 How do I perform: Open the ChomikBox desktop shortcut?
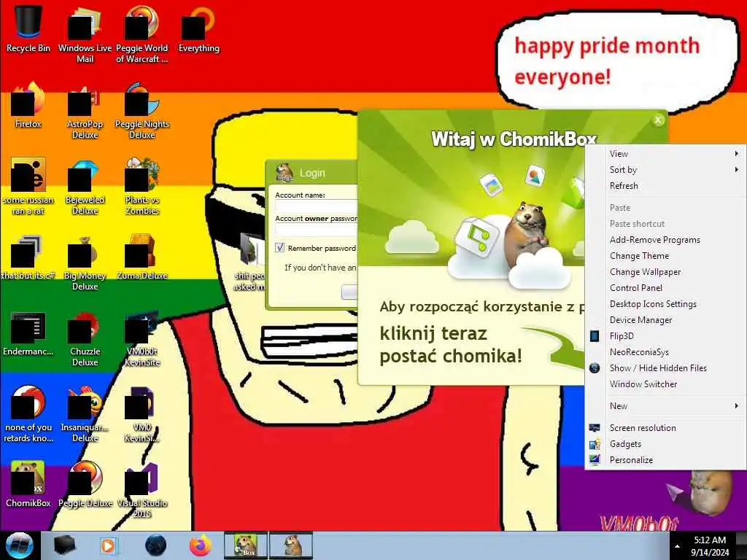tap(28, 483)
